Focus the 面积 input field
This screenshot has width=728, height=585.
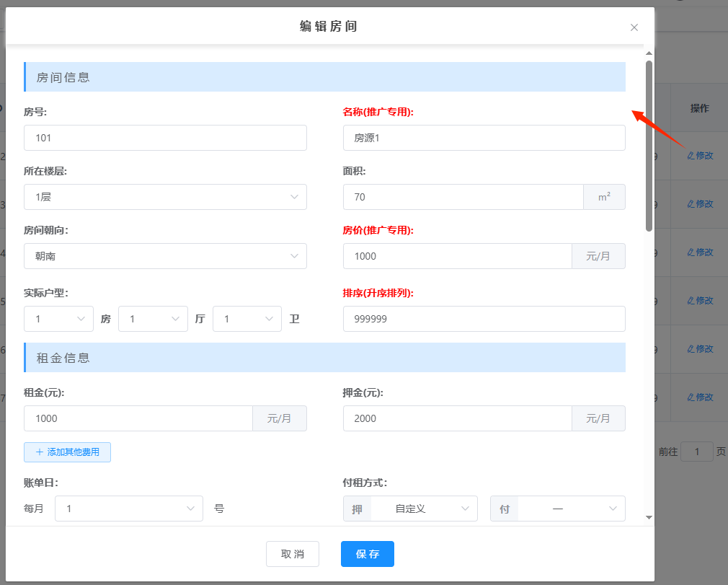point(463,197)
